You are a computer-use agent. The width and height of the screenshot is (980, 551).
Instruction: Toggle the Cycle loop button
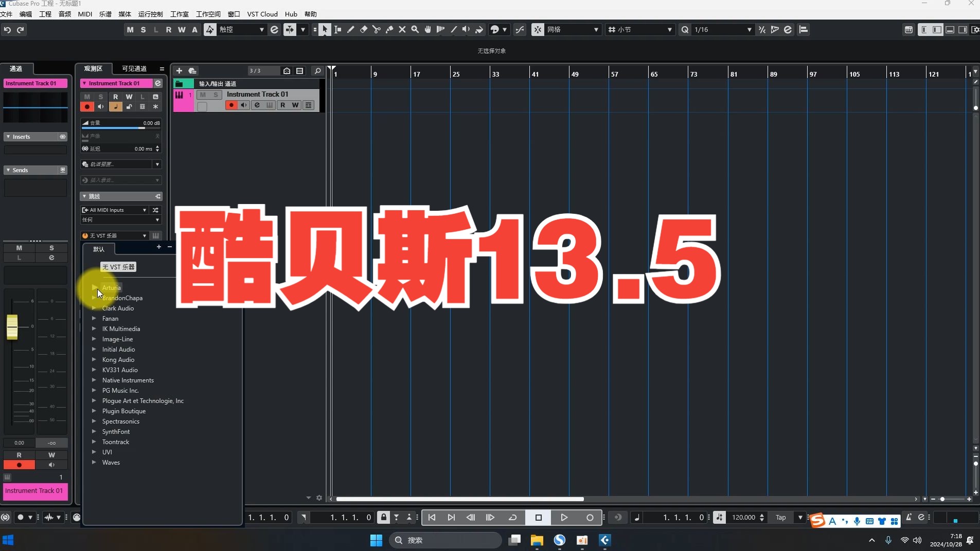coord(512,518)
